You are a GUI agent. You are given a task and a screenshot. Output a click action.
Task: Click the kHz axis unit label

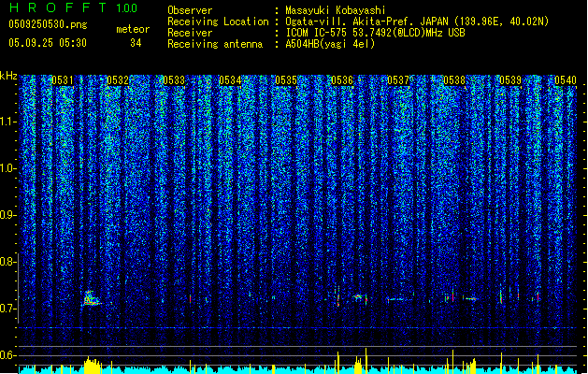click(8, 76)
